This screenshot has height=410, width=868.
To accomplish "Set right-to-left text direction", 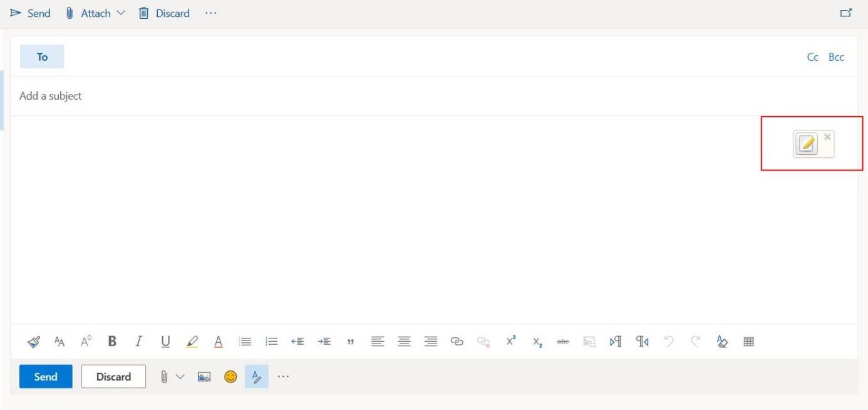I will tap(643, 342).
